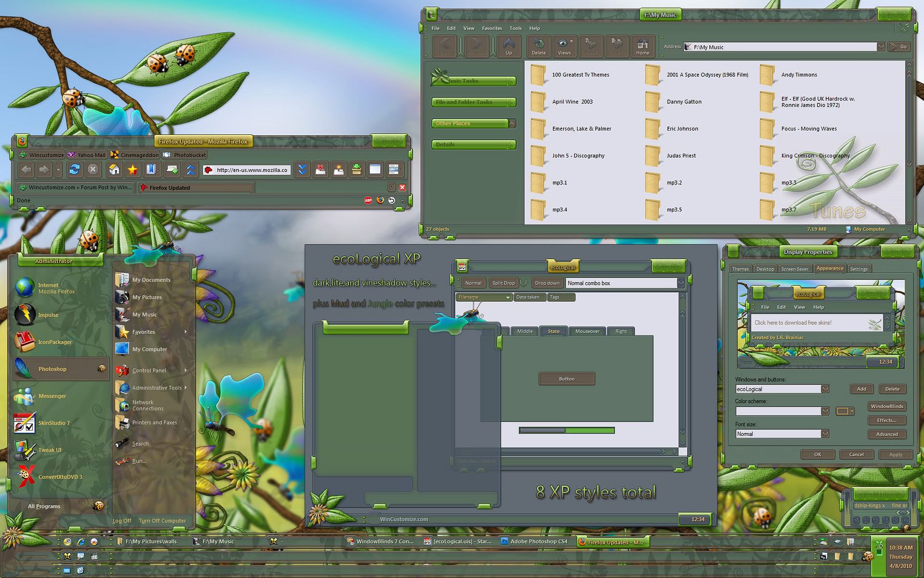Viewport: 924px width, 578px height.
Task: Click the double blue up-arrows icon in Firefox
Action: click(x=190, y=170)
